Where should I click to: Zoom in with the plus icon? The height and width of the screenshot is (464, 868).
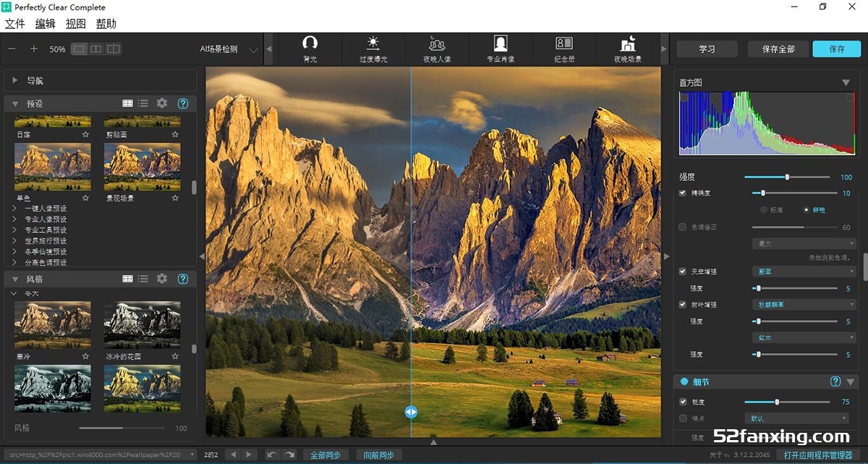[x=33, y=49]
